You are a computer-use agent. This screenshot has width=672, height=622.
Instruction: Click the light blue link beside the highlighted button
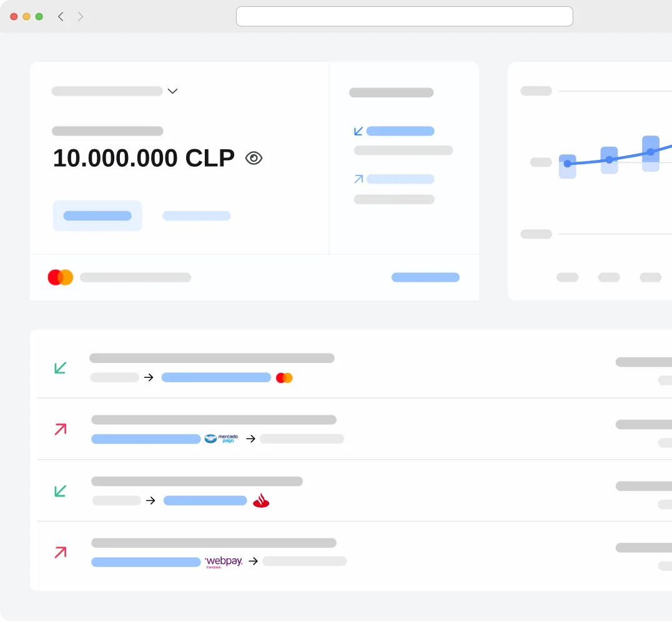196,215
